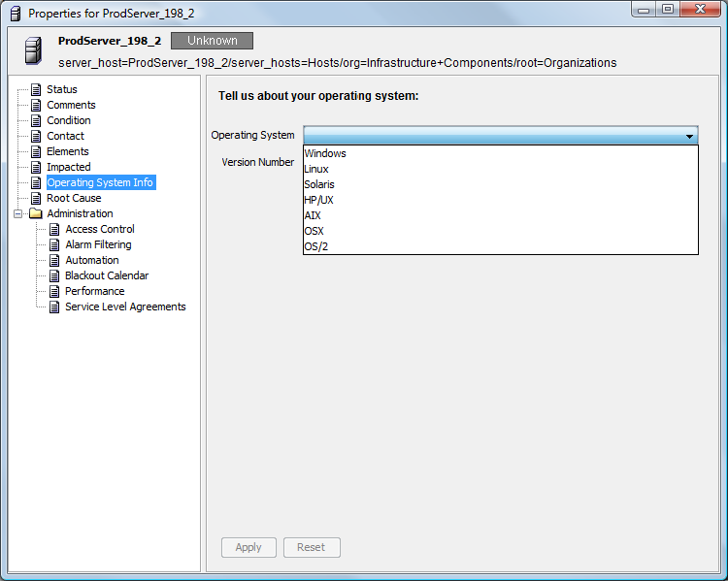Image resolution: width=728 pixels, height=581 pixels.
Task: Click the Performance page icon
Action: 54,291
